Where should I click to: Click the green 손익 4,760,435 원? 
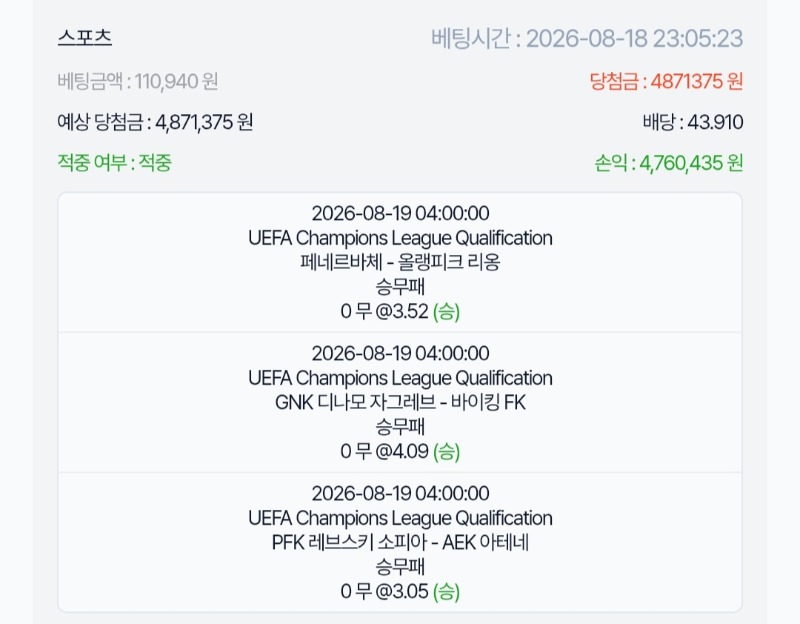(668, 163)
